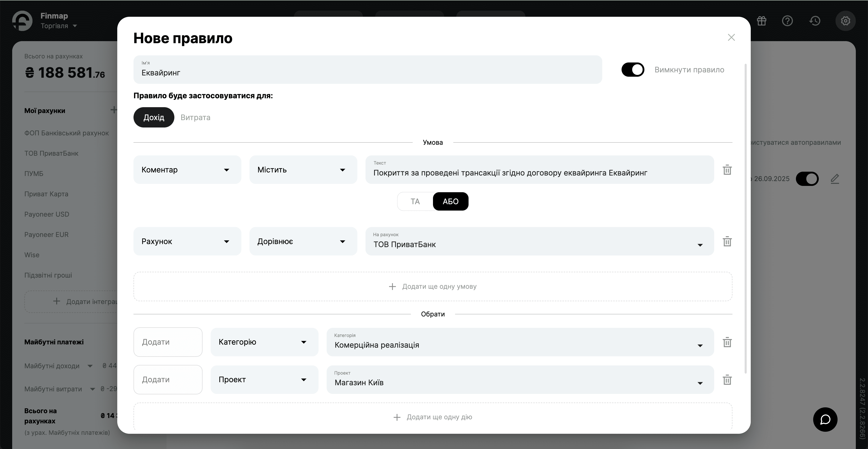Delete the Рахунок condition with trash icon
Screen dimensions: 868x449
point(727,241)
